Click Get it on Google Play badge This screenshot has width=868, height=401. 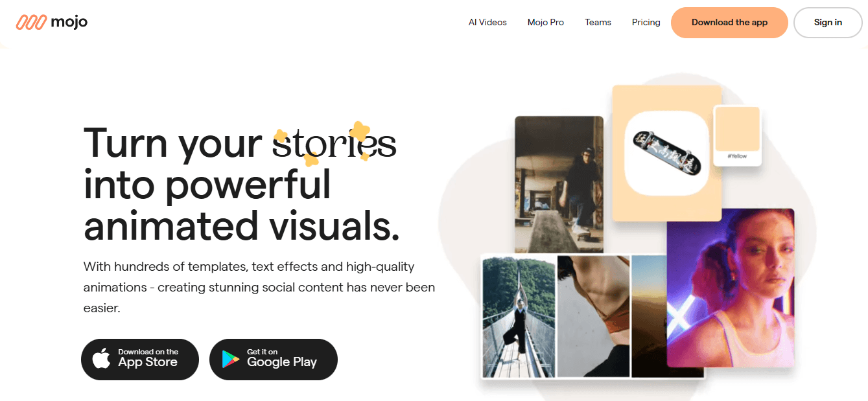[274, 360]
